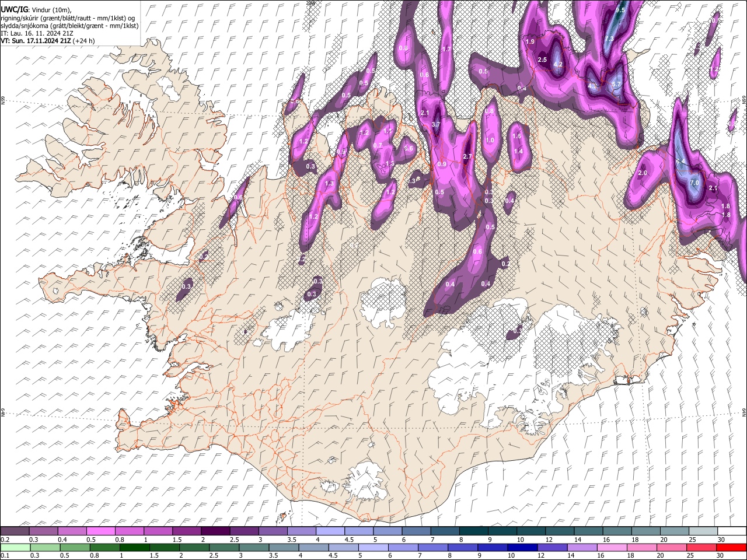The image size is (747, 560).
Task: Click the slate blue snow swatch between 6 and 7
Action: click(416, 531)
